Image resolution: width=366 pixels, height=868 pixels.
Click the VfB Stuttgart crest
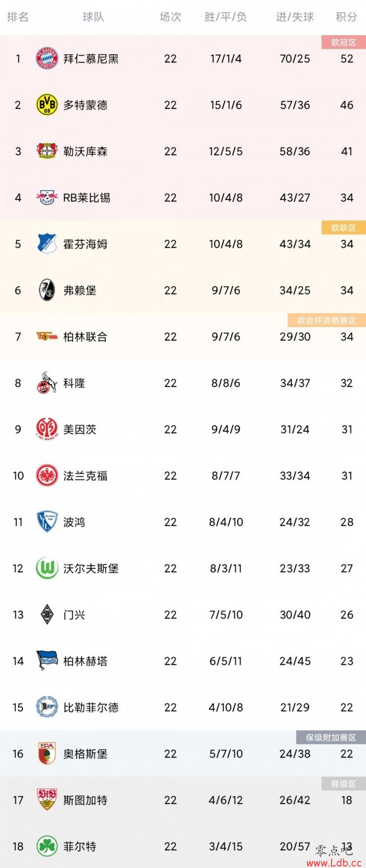(47, 800)
